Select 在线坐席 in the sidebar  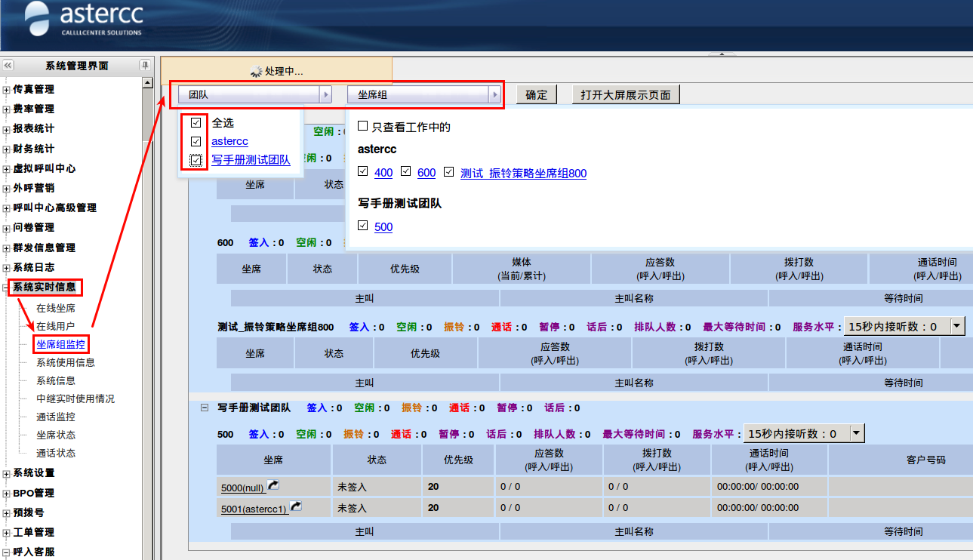point(56,308)
